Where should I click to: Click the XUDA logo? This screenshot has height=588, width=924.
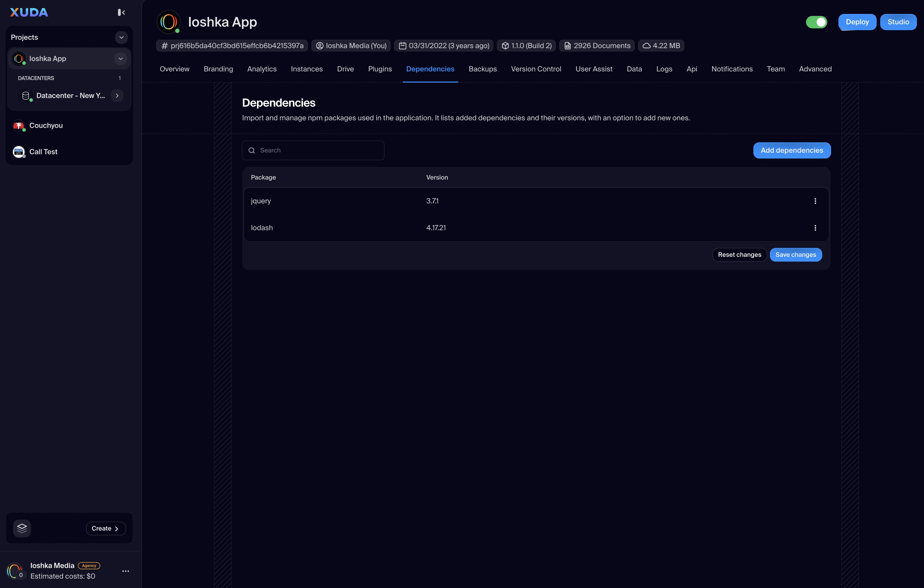(29, 12)
